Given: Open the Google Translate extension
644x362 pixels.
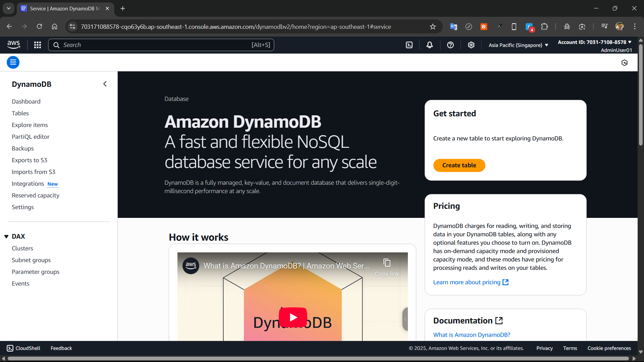Looking at the screenshot, I should click(453, 26).
